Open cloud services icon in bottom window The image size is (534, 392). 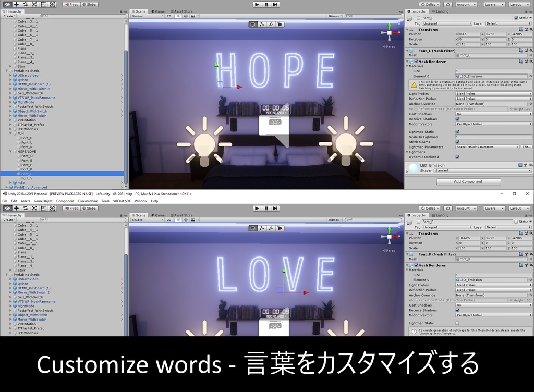(x=448, y=209)
